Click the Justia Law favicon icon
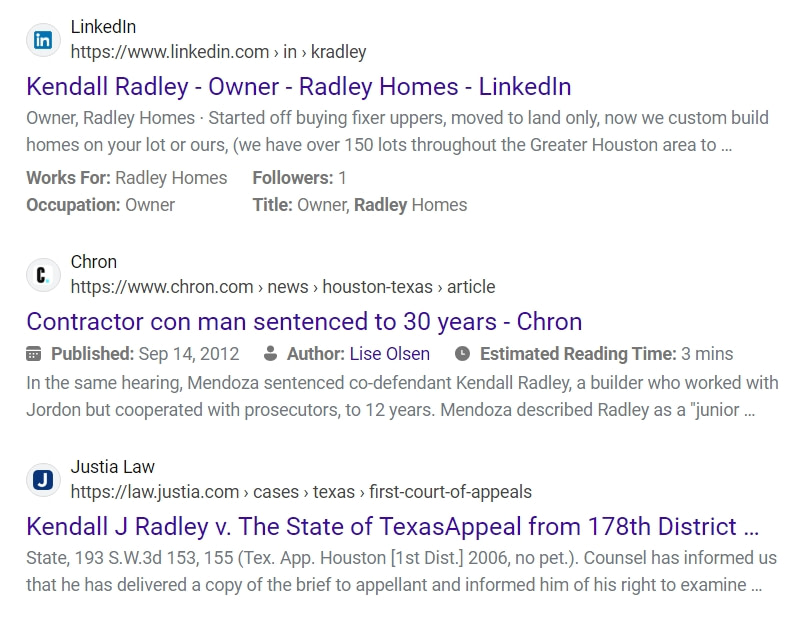This screenshot has height=620, width=809. [43, 480]
